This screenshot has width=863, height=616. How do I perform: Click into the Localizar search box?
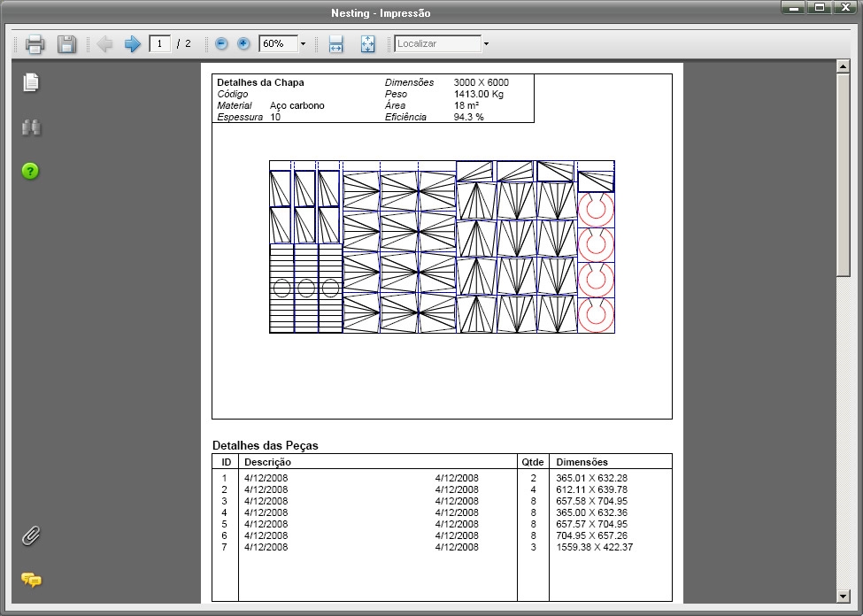pyautogui.click(x=437, y=43)
